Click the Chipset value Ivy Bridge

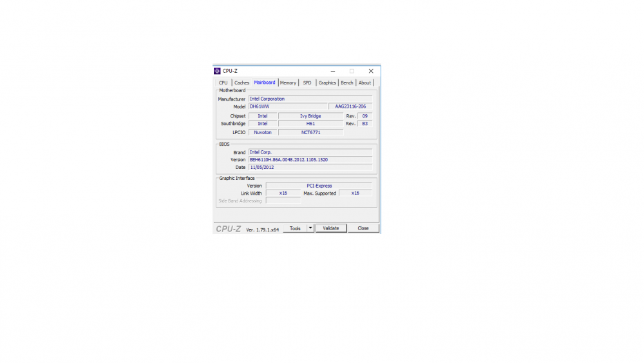pyautogui.click(x=310, y=116)
